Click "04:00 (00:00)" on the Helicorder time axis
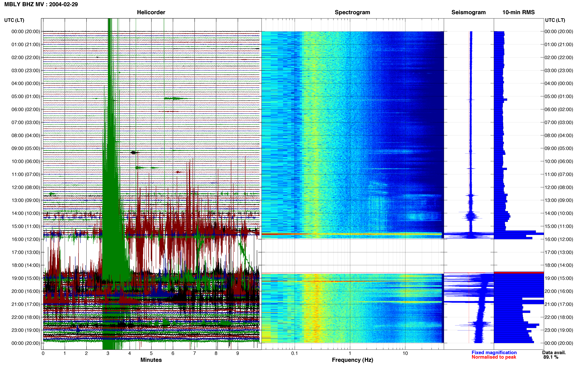 pos(26,83)
